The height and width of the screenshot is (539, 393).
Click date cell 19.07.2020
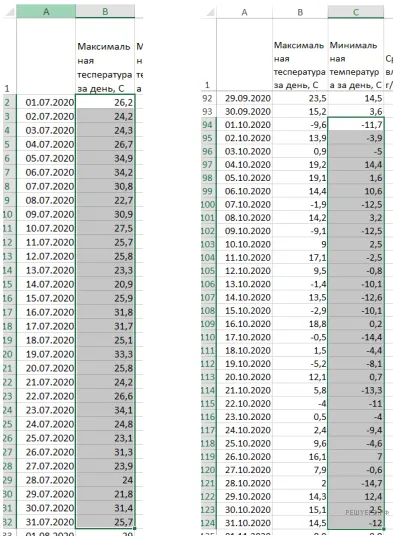(x=46, y=354)
